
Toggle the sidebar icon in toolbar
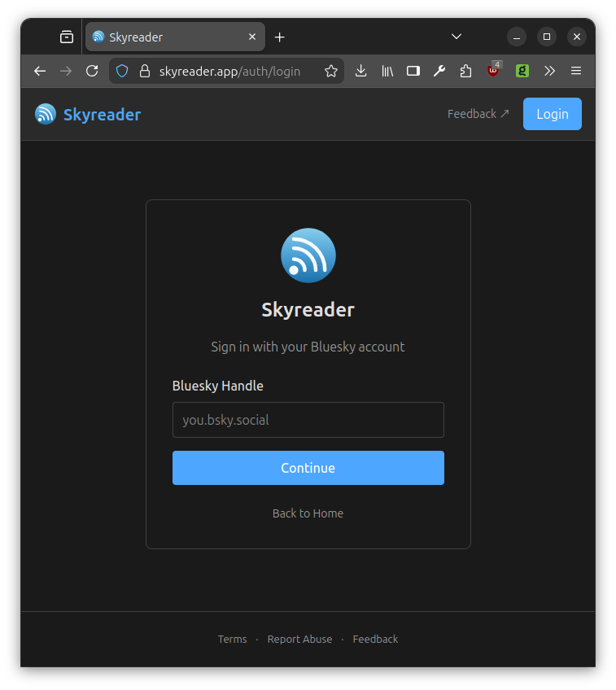[413, 71]
